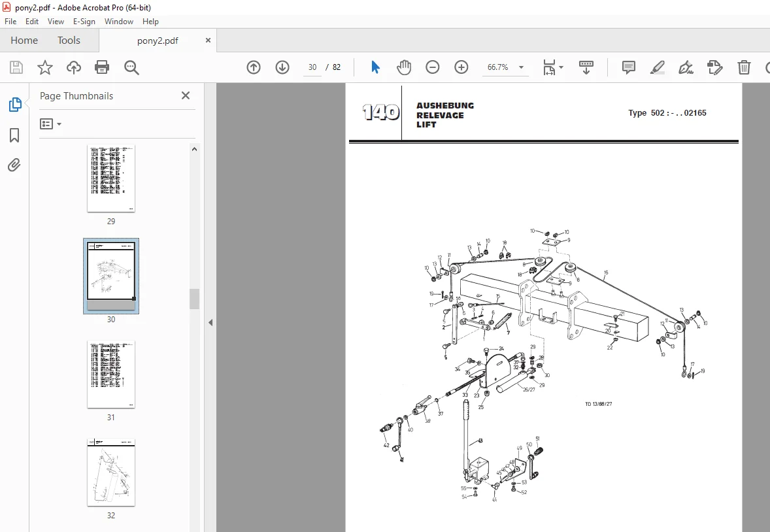This screenshot has height=532, width=770.
Task: Upload the file to cloud storage
Action: [74, 67]
